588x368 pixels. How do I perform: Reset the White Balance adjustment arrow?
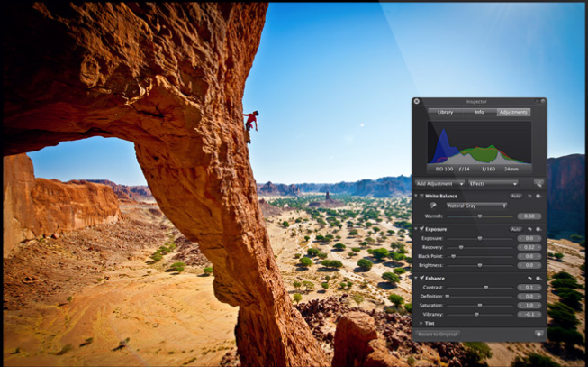tap(530, 196)
